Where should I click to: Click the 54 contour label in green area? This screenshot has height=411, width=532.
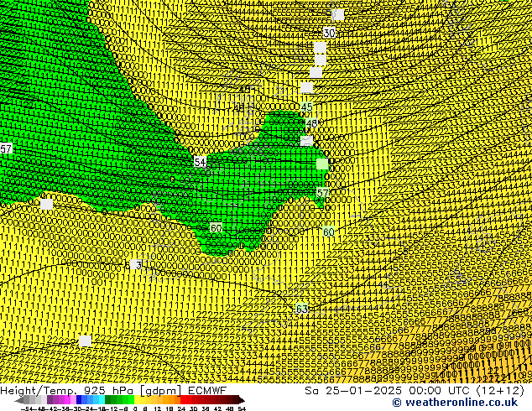[x=200, y=161]
